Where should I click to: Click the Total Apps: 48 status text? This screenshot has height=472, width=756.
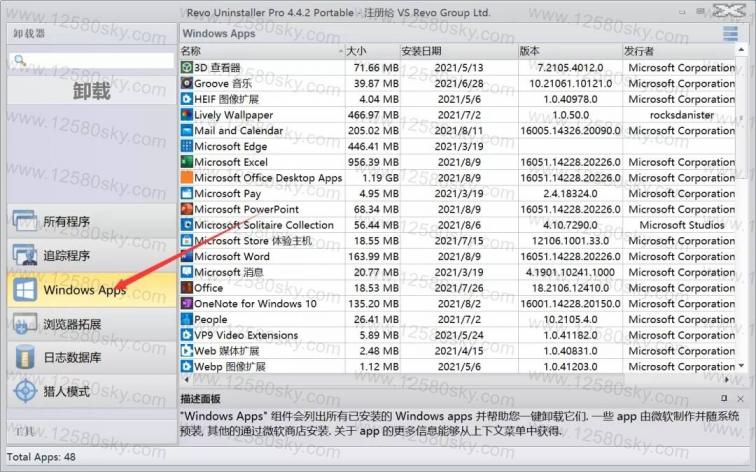coord(41,457)
